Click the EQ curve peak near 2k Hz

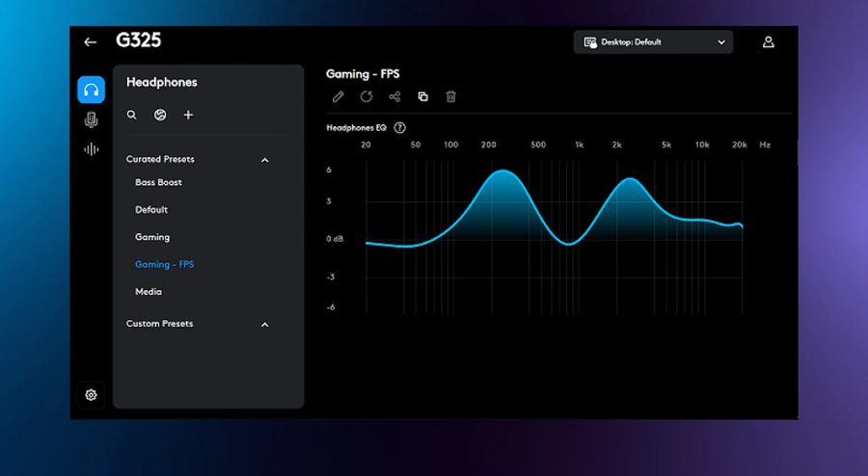coord(630,179)
